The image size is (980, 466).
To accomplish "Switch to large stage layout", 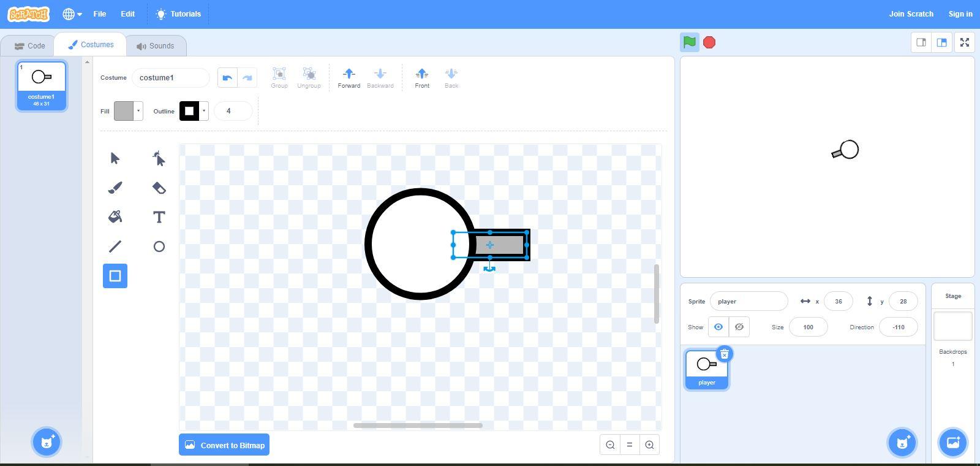I will tap(941, 42).
